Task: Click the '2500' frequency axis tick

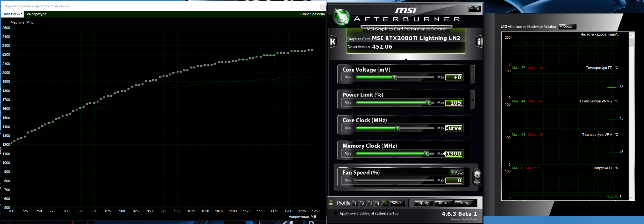Action: (6, 28)
